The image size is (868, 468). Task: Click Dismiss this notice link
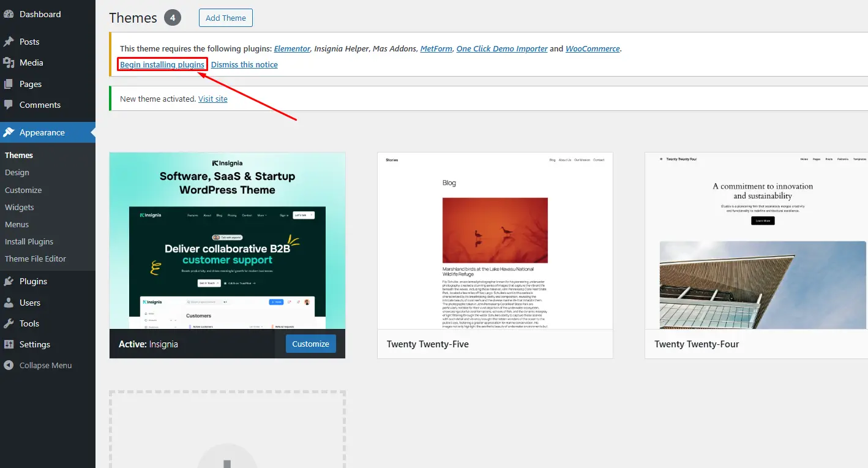244,64
